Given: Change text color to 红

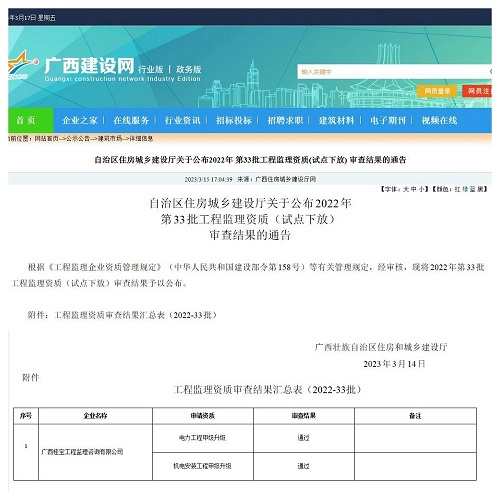Looking at the screenshot, I should 457,189.
